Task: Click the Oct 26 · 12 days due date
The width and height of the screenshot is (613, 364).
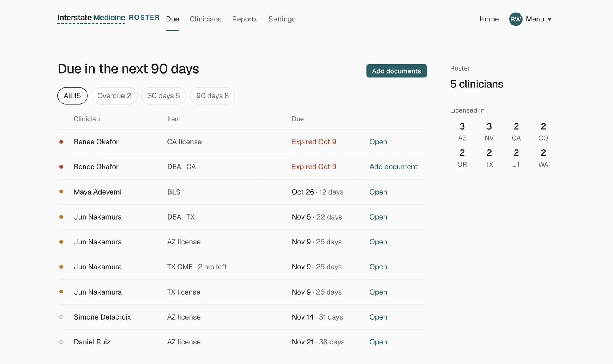Action: (318, 192)
